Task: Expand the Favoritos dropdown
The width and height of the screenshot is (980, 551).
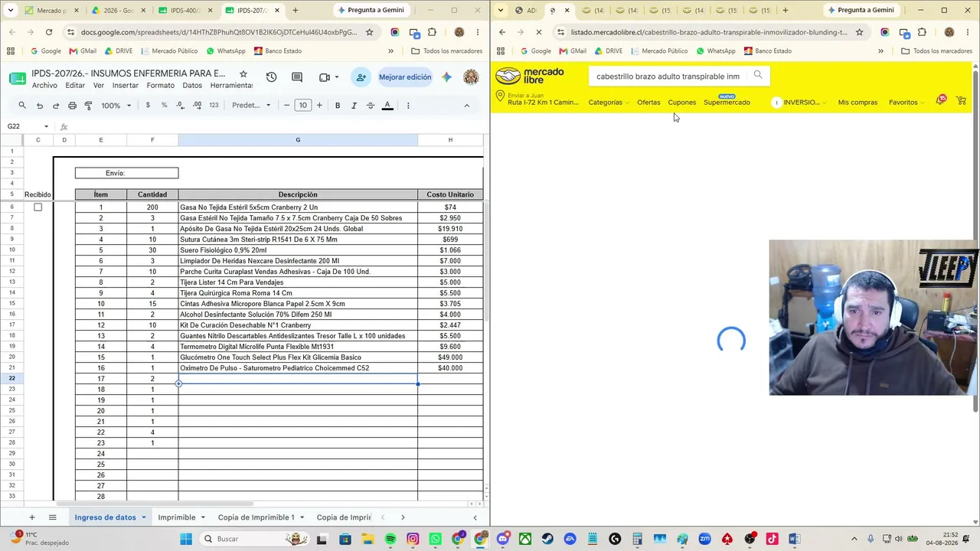Action: click(906, 103)
